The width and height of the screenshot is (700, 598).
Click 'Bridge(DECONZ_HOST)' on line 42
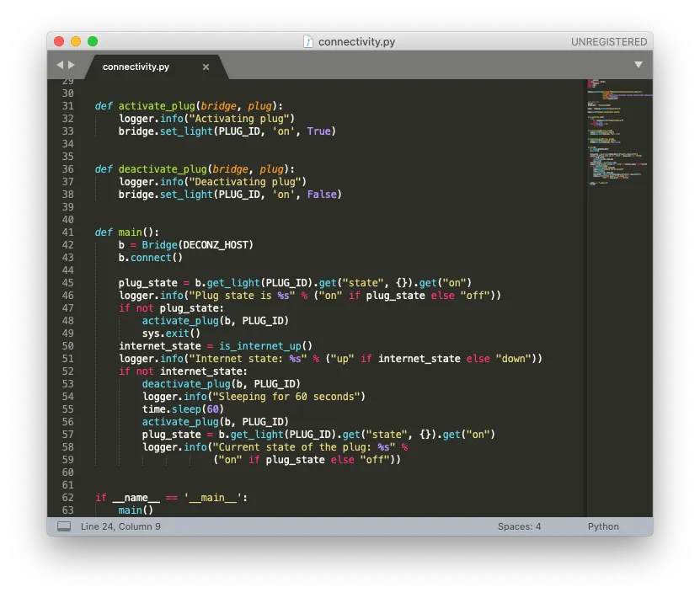click(198, 245)
